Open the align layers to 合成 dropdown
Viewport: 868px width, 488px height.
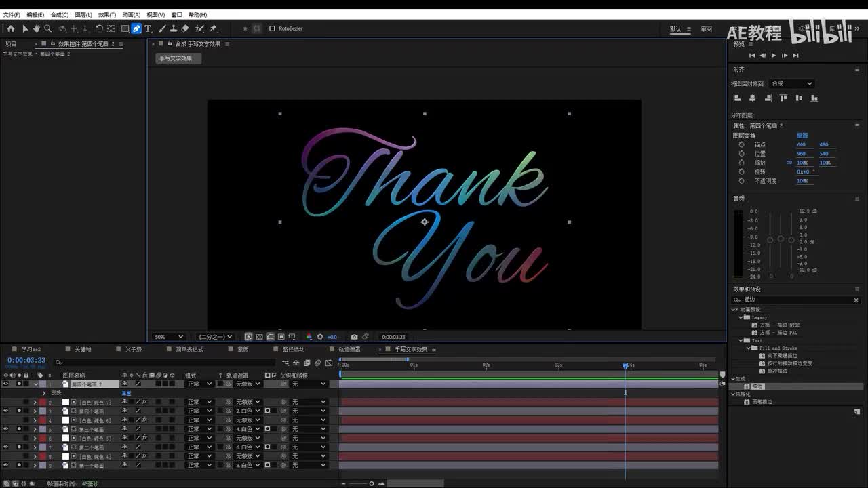pos(792,83)
